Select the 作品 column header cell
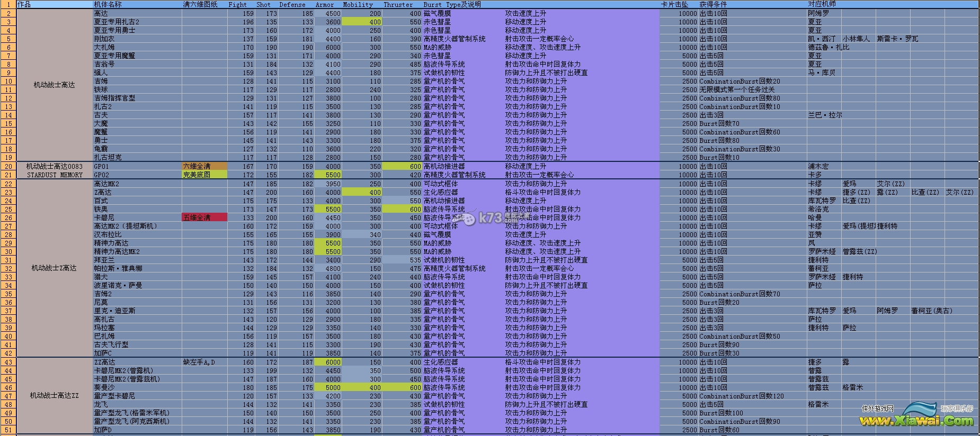Screen dimensions: 980x436 (55, 4)
